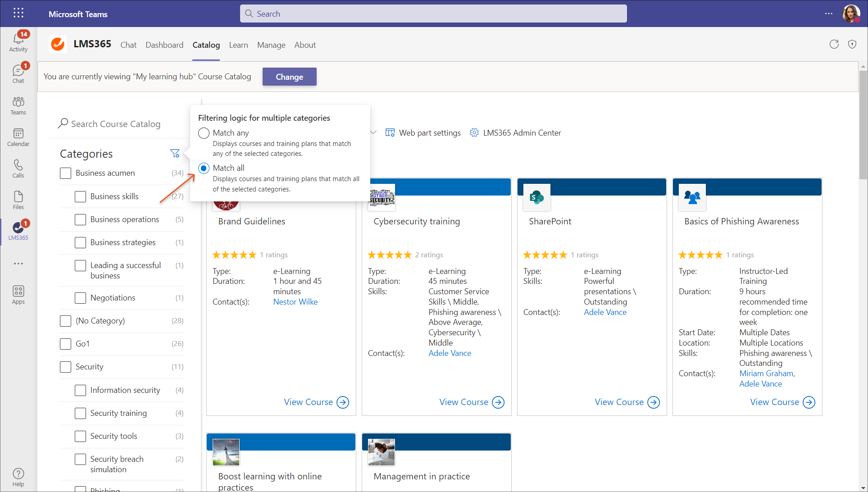The image size is (868, 492).
Task: Open the Calls section
Action: click(x=18, y=169)
